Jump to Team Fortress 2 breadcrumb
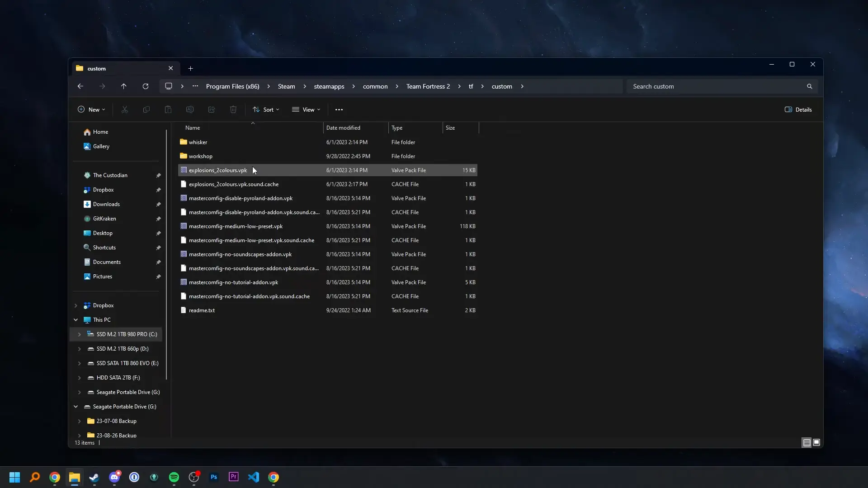 click(x=428, y=86)
